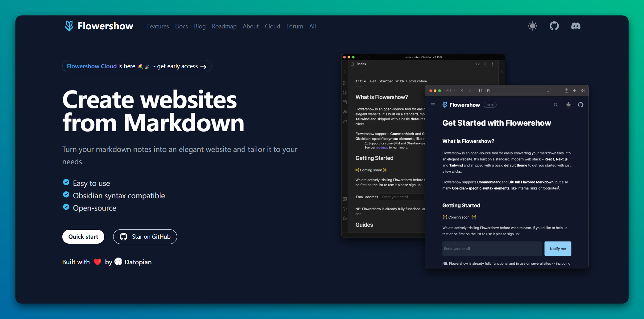Image resolution: width=644 pixels, height=319 pixels.
Task: Open the Features nav item
Action: [x=158, y=26]
